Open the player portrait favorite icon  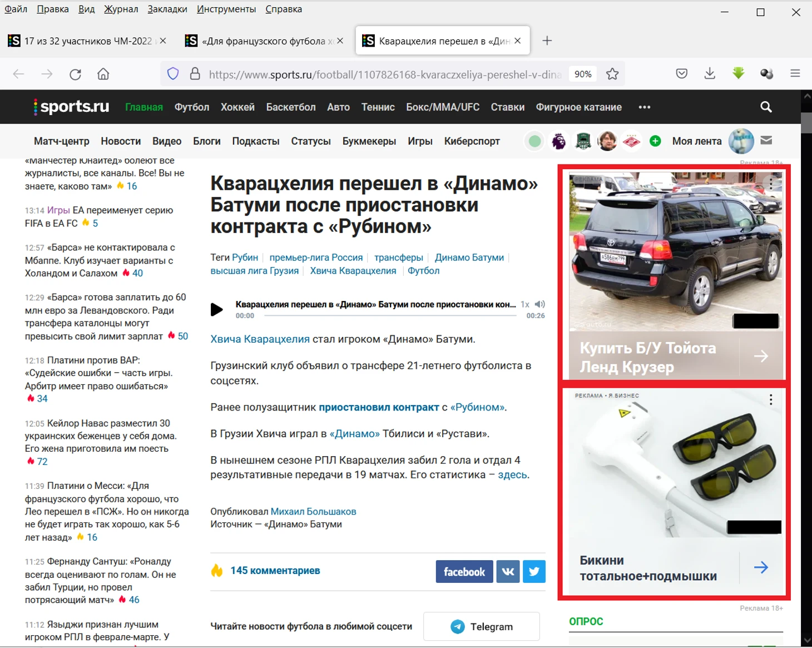click(x=607, y=141)
